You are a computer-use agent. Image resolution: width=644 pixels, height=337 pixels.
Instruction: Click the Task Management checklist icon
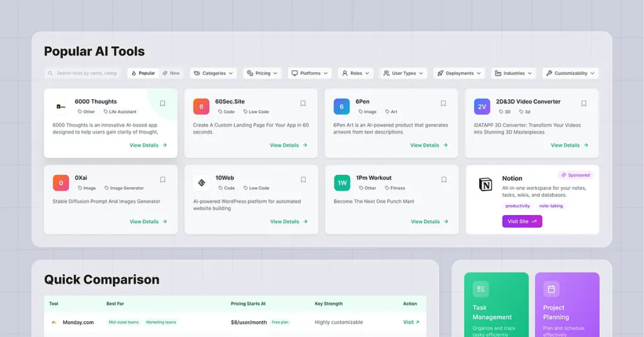(x=481, y=289)
